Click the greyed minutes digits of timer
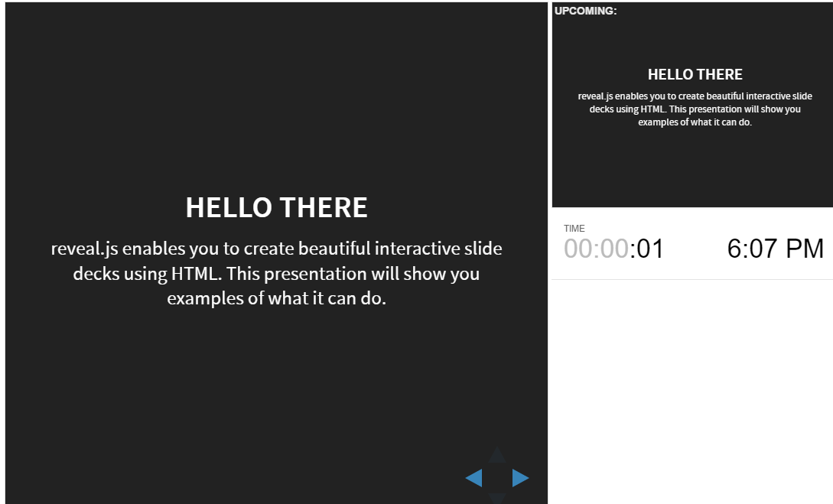Image resolution: width=833 pixels, height=504 pixels. (x=614, y=249)
